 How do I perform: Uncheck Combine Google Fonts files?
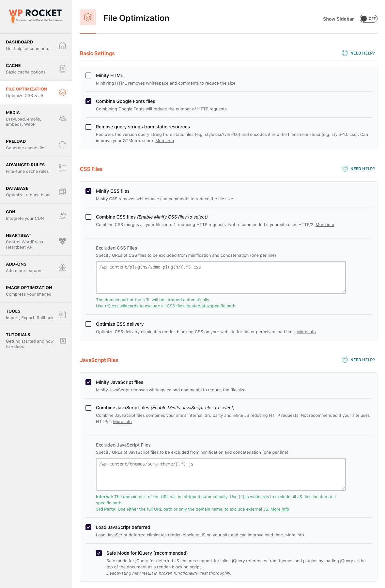click(x=88, y=101)
